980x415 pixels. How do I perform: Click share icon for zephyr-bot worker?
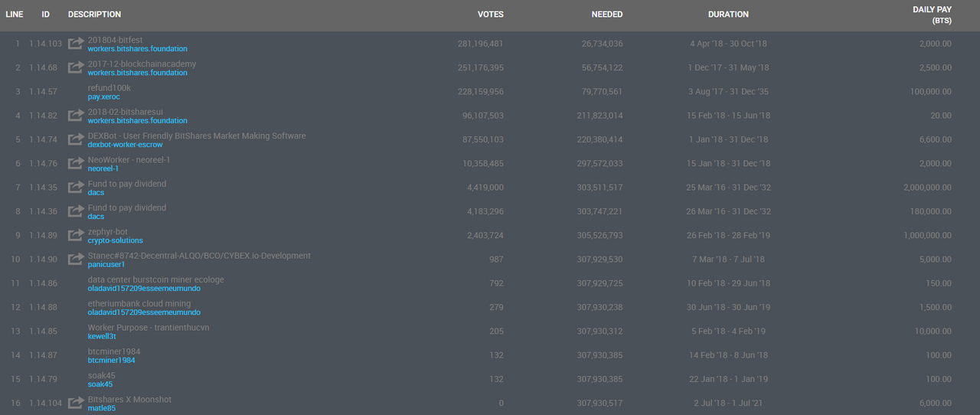(x=76, y=235)
